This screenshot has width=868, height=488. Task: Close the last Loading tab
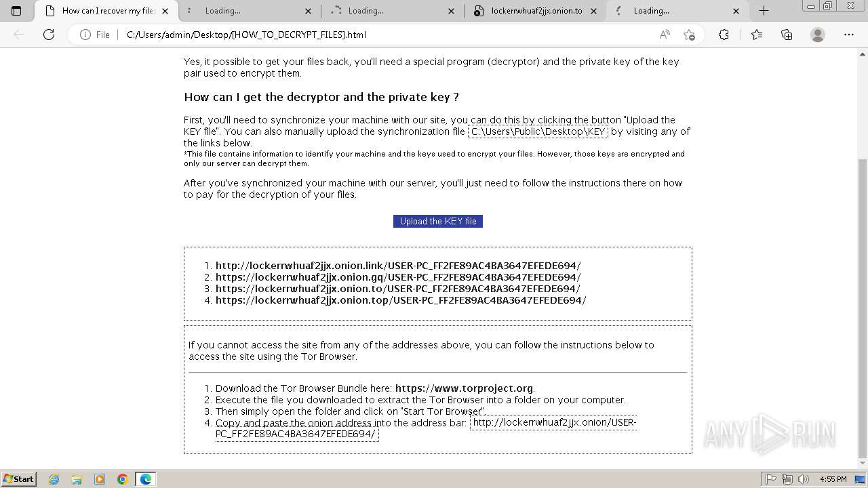coord(736,11)
